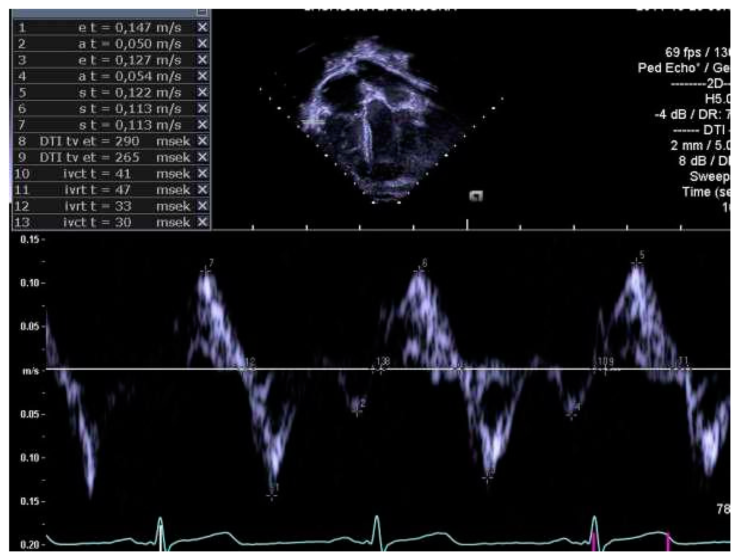
Task: Select the 'a t = 0,050 m/s' row
Action: pos(111,43)
